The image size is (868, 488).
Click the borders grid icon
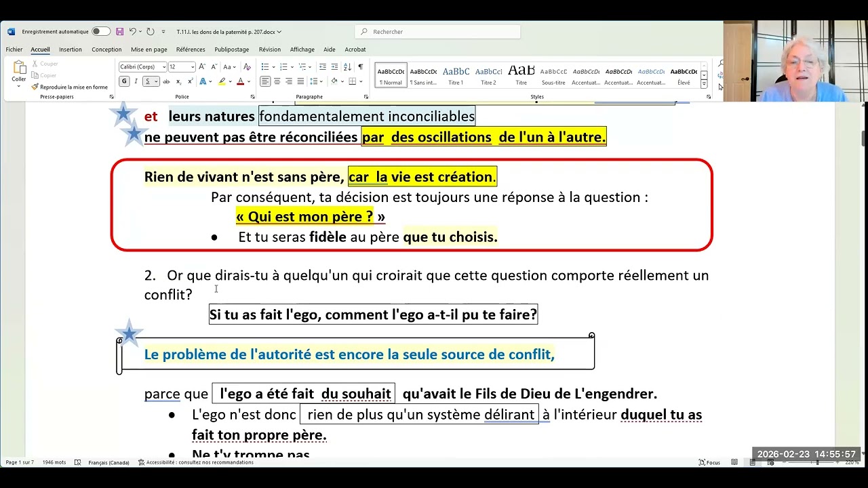352,81
